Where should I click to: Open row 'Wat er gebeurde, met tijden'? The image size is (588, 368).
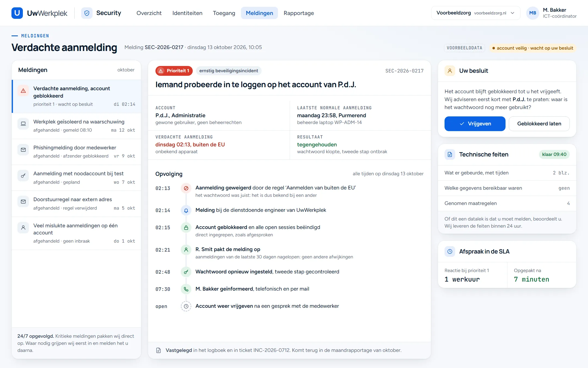[507, 173]
